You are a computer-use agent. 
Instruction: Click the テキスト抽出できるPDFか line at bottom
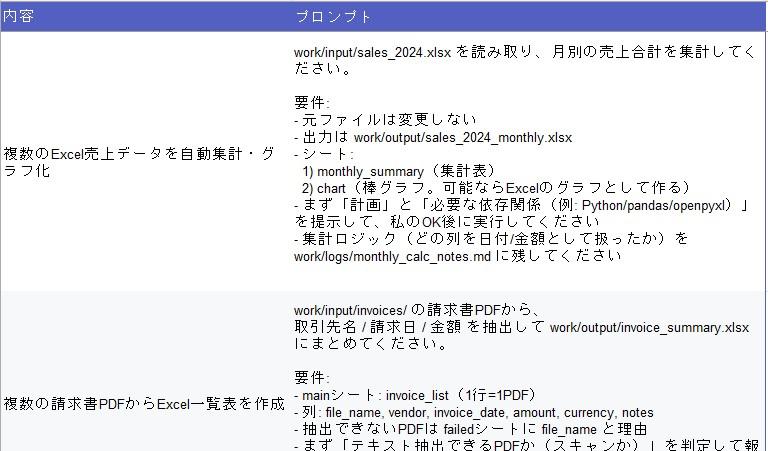(520, 445)
